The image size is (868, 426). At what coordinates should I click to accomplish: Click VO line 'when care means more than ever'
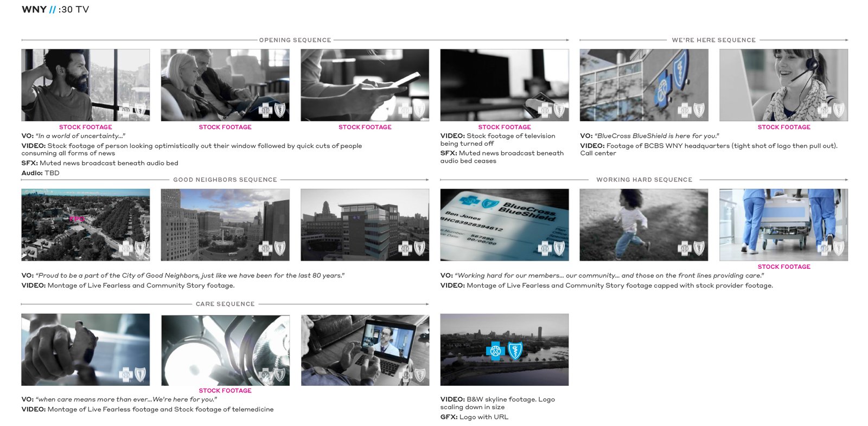119,399
